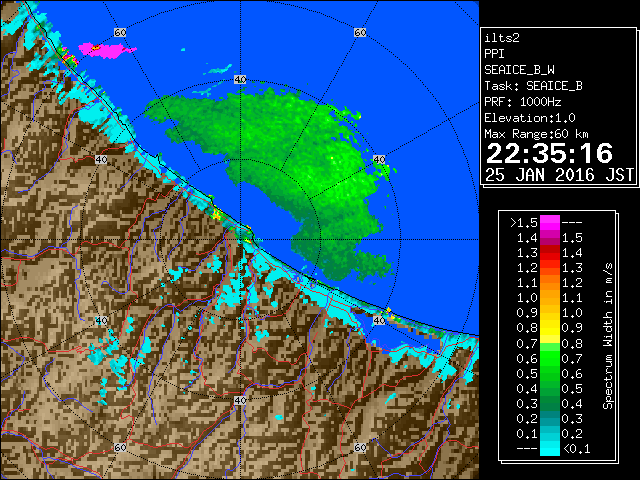Click the 'Elevation:1.0' text
This screenshot has width=640, height=480.
[530, 118]
